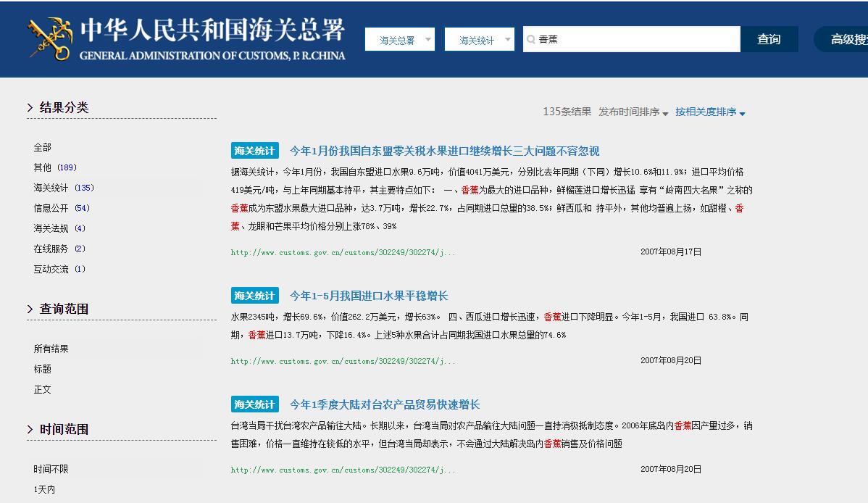Sort results by 发布时间排序

pyautogui.click(x=633, y=112)
